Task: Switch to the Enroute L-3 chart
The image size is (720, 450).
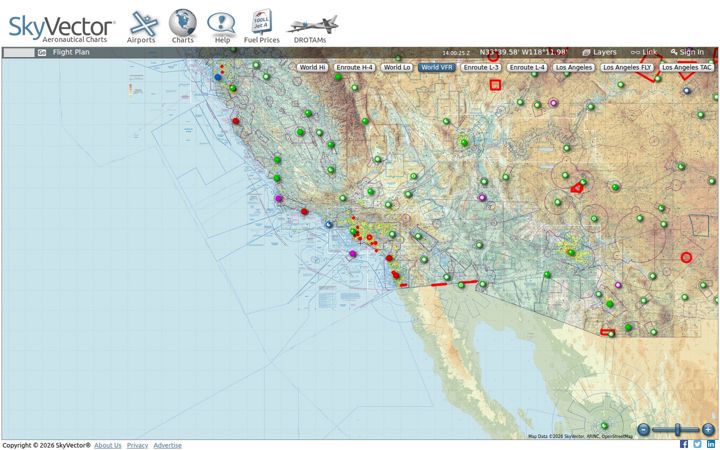Action: [x=481, y=68]
